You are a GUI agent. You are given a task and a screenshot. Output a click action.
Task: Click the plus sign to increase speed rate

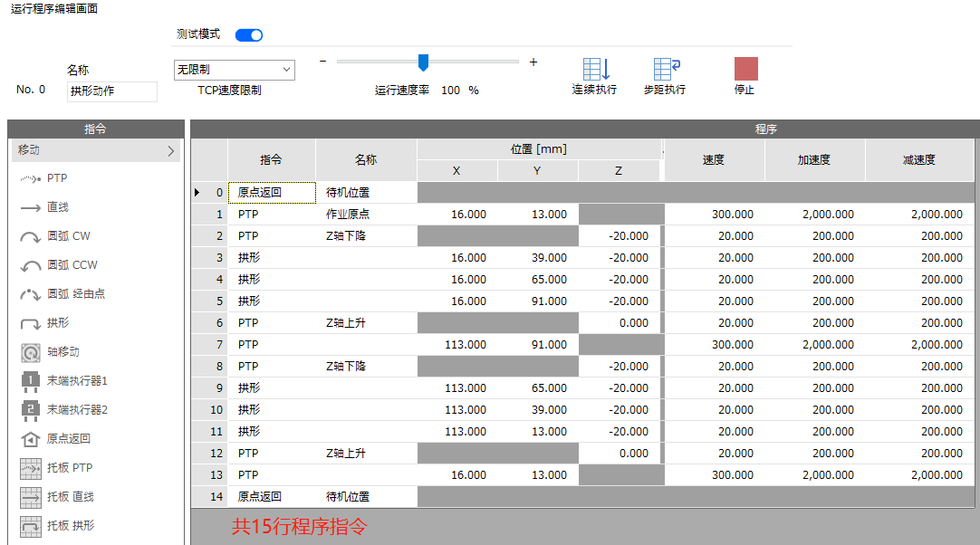533,62
